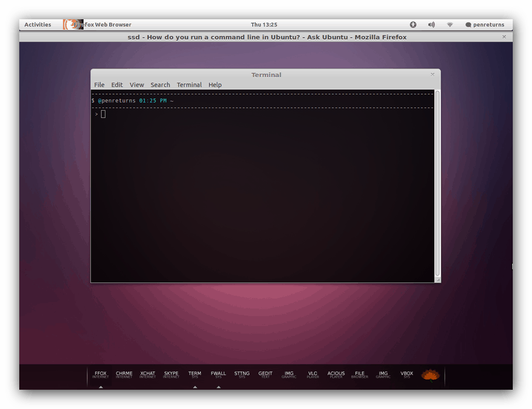532x409 pixels.
Task: Open the Edit menu in Terminal
Action: click(x=117, y=85)
